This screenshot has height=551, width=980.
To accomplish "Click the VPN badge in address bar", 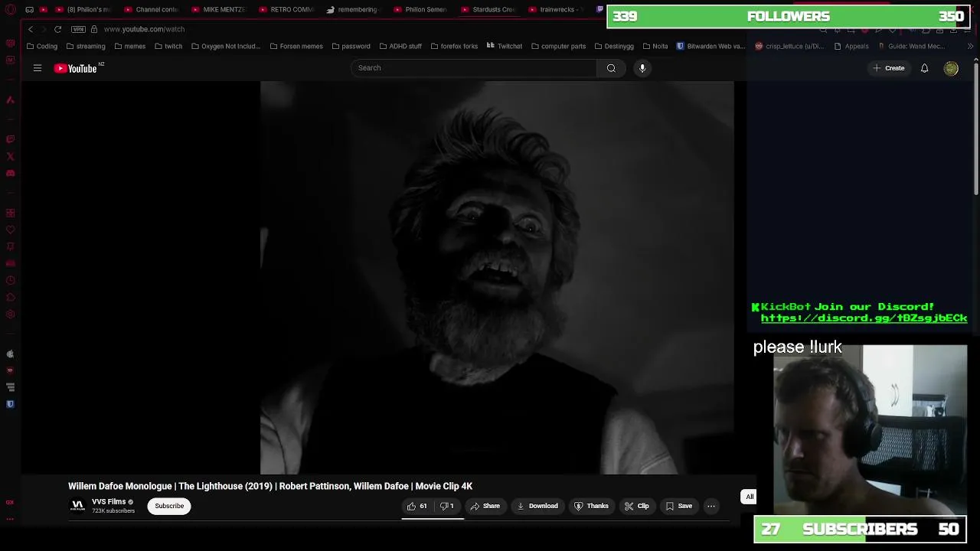I will [x=78, y=29].
